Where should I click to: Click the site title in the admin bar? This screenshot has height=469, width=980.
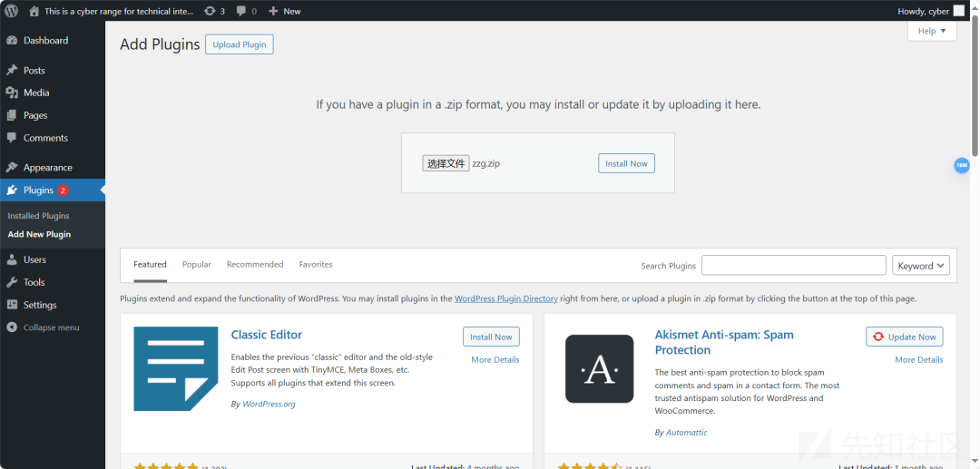coord(120,11)
